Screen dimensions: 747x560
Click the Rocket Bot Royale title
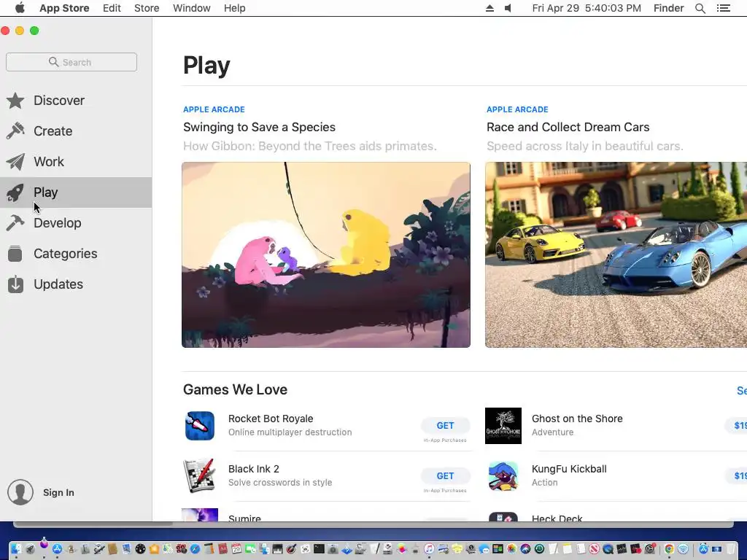tap(271, 419)
